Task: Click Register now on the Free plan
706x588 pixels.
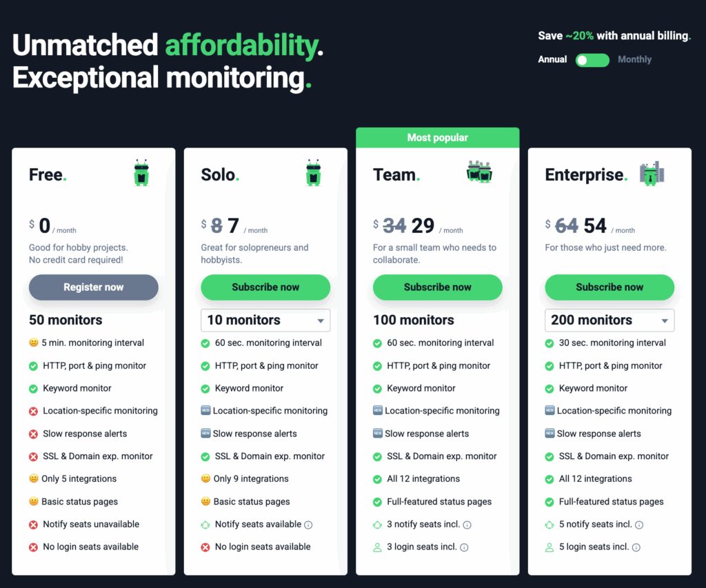Action: 94,287
